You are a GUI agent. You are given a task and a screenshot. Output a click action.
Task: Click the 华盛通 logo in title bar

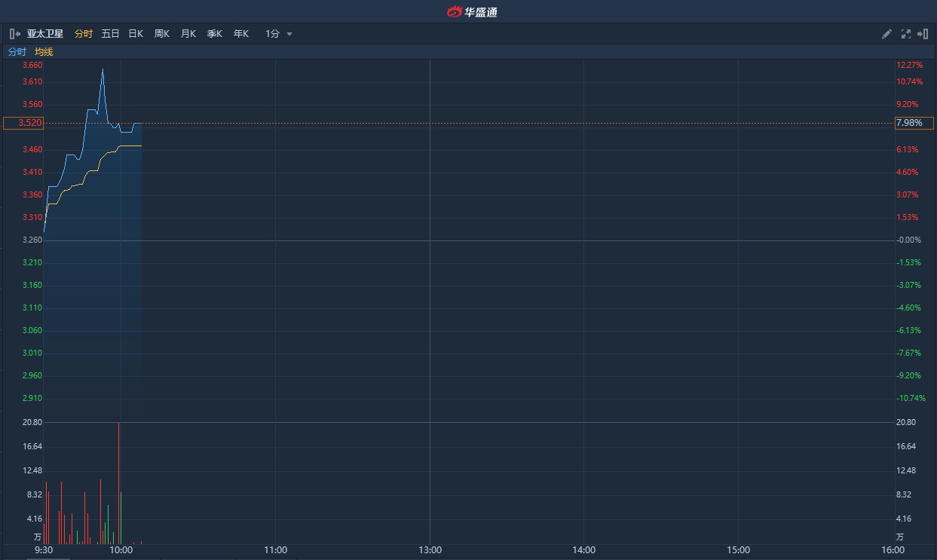pyautogui.click(x=472, y=11)
